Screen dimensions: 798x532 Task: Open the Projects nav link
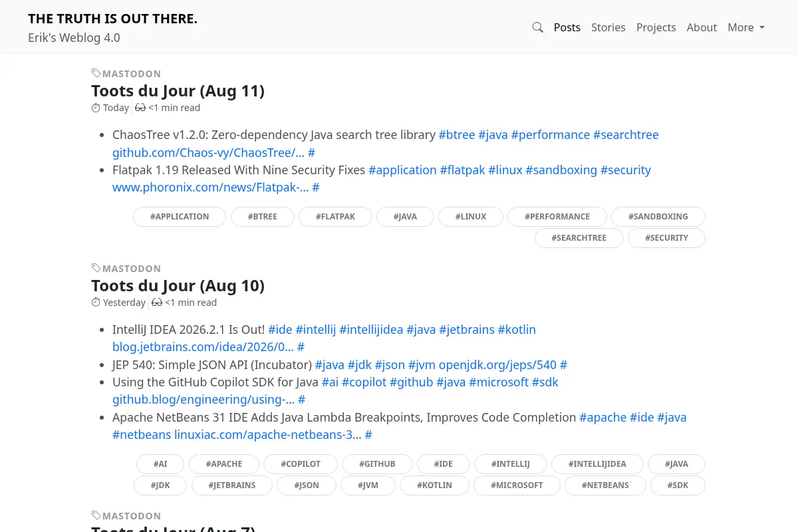tap(656, 27)
